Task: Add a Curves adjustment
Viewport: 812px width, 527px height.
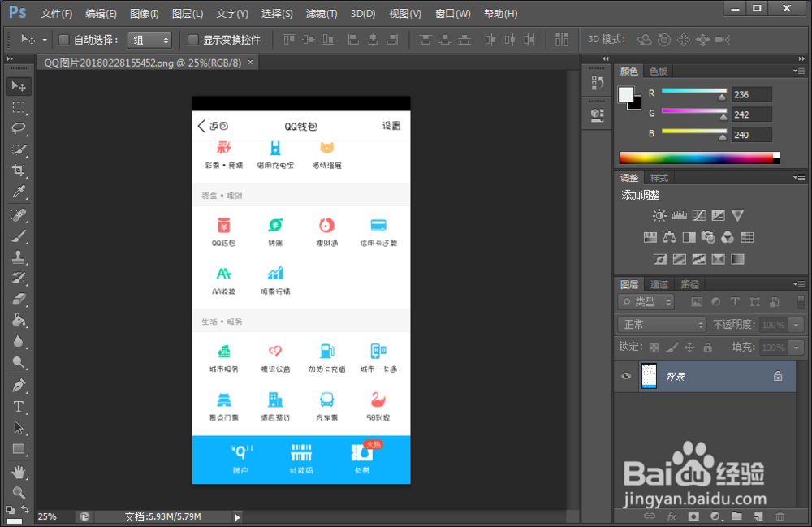Action: (x=698, y=215)
